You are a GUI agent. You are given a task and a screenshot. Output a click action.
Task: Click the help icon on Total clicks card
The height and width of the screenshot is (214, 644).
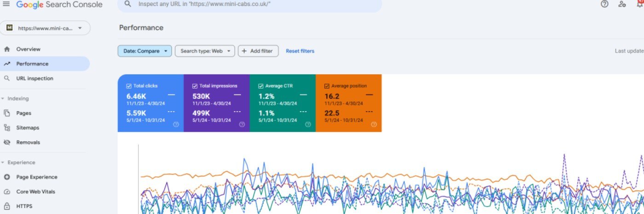(176, 124)
